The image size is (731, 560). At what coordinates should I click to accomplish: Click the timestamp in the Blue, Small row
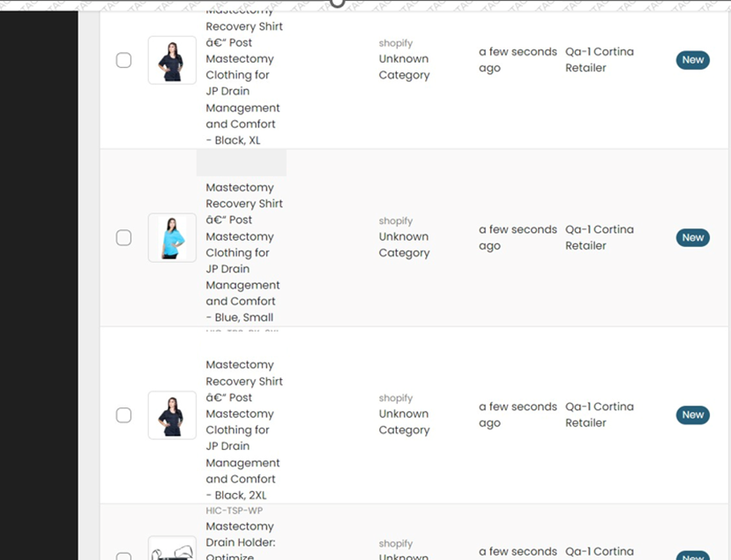[518, 237]
